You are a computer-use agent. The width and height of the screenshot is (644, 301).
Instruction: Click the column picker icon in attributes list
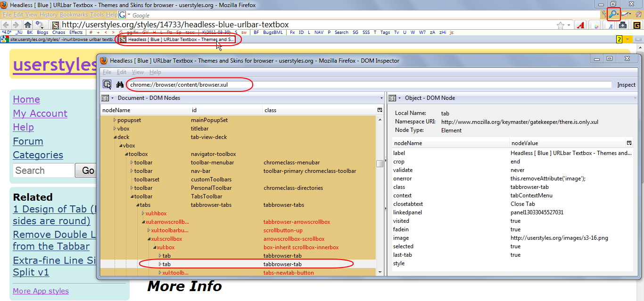[x=629, y=143]
